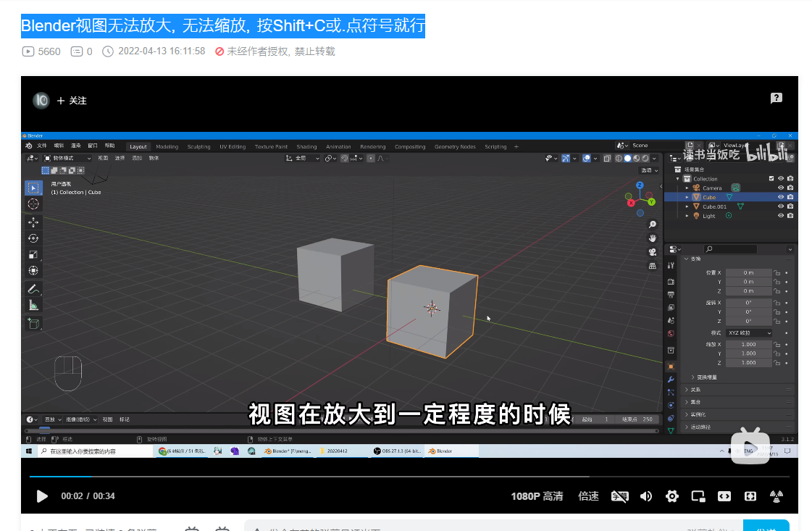The image size is (812, 531).
Task: Switch player to wide-screen mode
Action: [724, 496]
